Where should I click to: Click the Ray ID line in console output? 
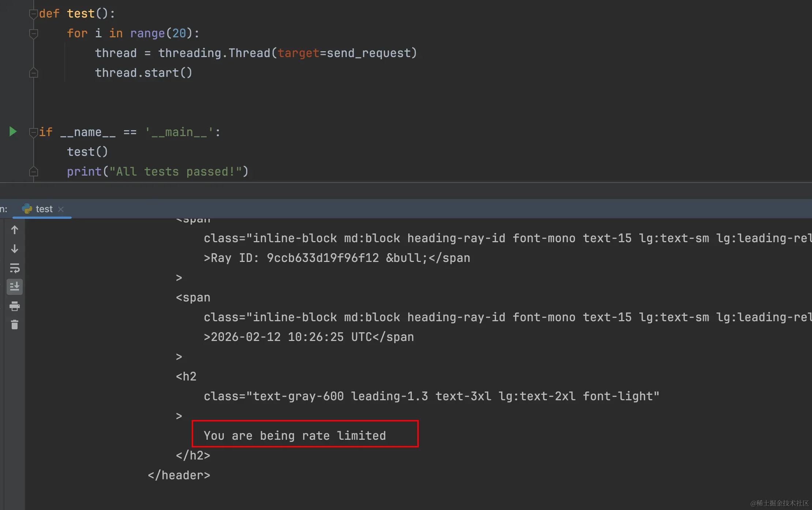point(337,258)
